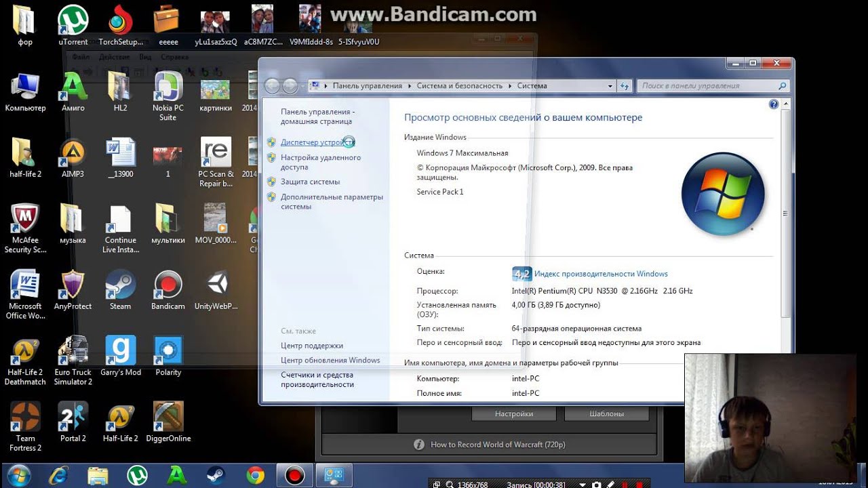Click the scrollbar up arrow in System window
Viewport: 868px width, 488px height.
pyautogui.click(x=785, y=104)
